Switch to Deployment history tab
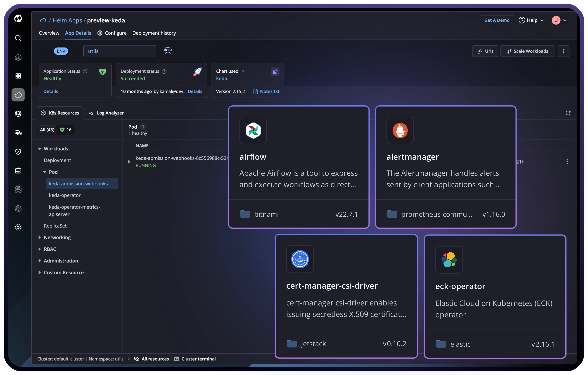Image resolution: width=588 pixels, height=375 pixels. point(154,33)
